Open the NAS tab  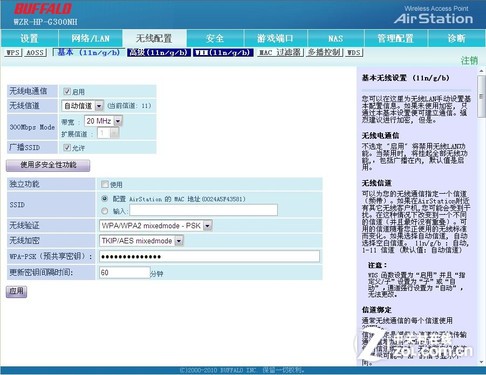(x=335, y=38)
